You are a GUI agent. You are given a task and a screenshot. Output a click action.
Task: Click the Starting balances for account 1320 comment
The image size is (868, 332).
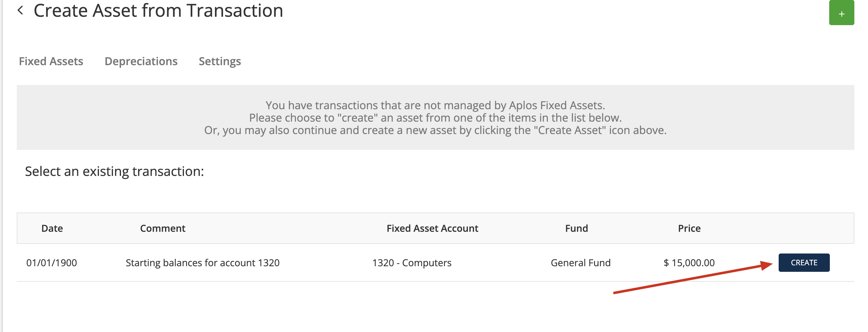(203, 263)
